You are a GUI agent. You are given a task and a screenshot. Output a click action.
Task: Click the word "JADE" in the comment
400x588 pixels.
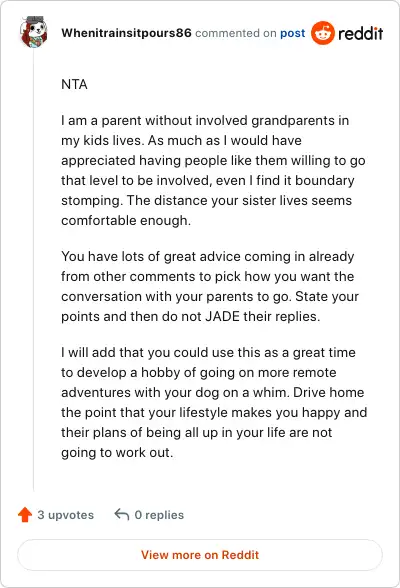222,316
